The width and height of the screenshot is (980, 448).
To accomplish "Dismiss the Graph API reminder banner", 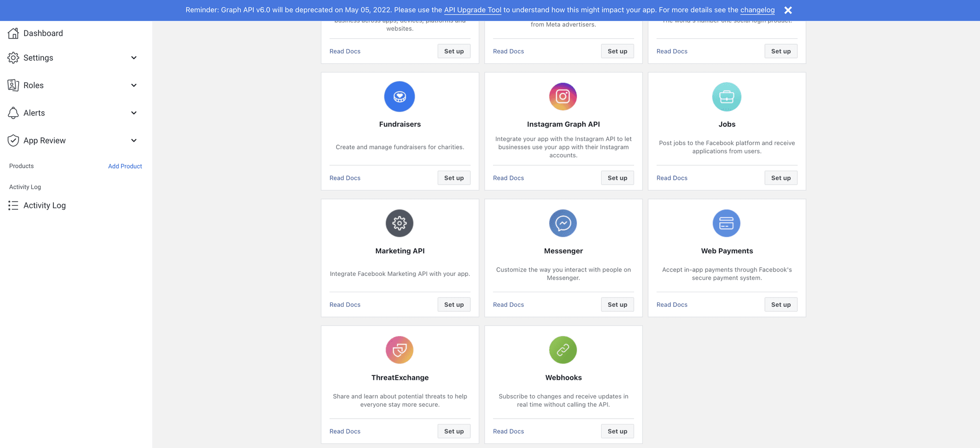I will coord(788,10).
